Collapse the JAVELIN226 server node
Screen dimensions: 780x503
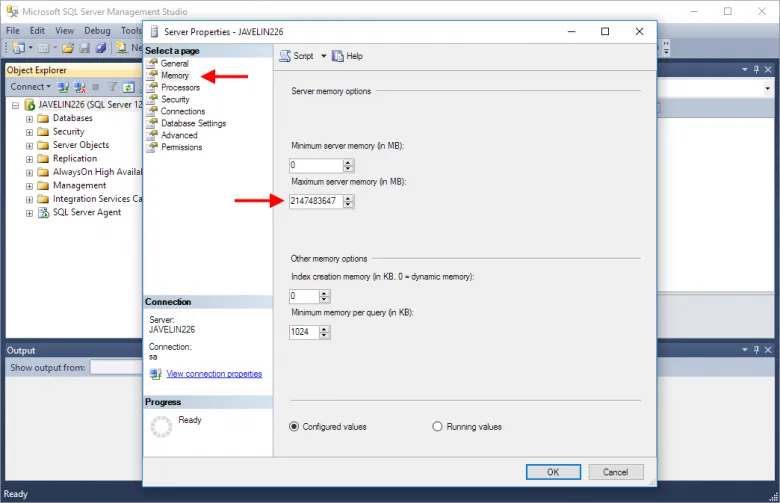coord(15,105)
